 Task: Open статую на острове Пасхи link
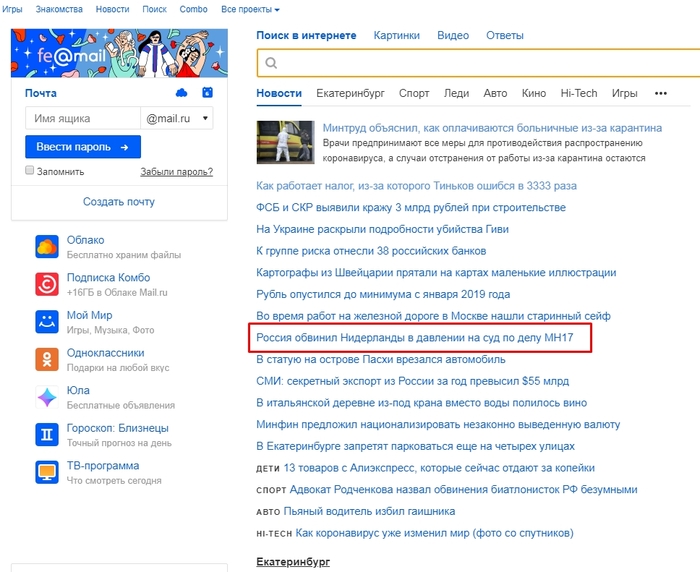(381, 360)
